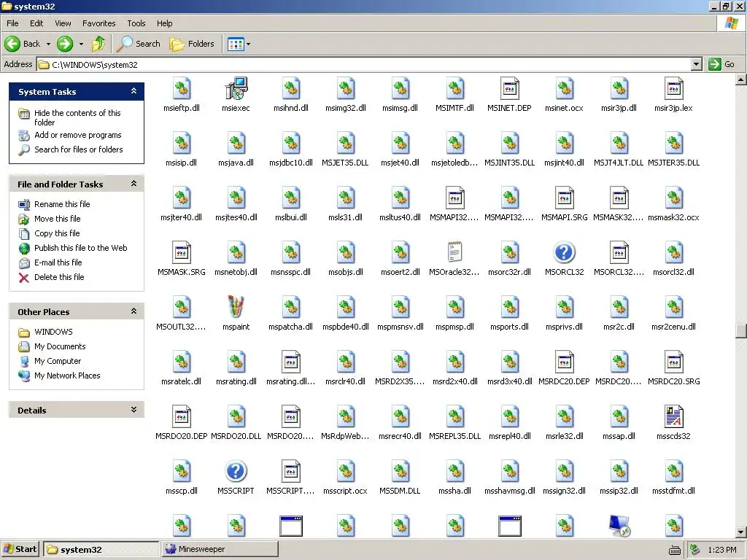Open My Documents in Other Places
This screenshot has height=560, width=747.
[60, 346]
